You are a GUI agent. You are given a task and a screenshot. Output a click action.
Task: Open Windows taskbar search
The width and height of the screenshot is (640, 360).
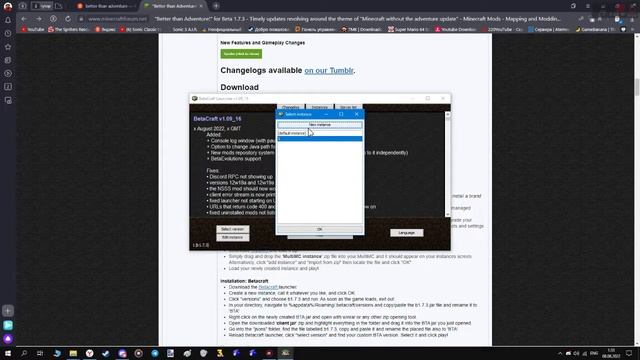pos(24,353)
